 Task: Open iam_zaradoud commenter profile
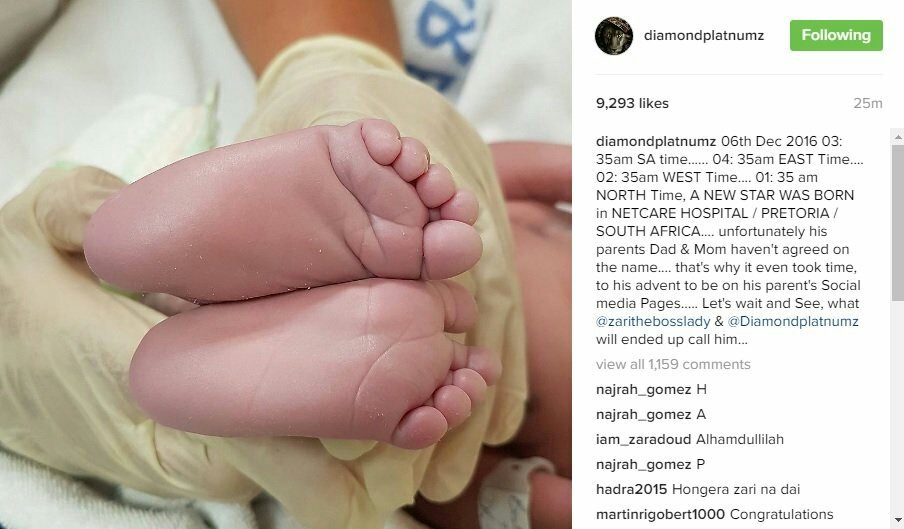[x=643, y=440]
